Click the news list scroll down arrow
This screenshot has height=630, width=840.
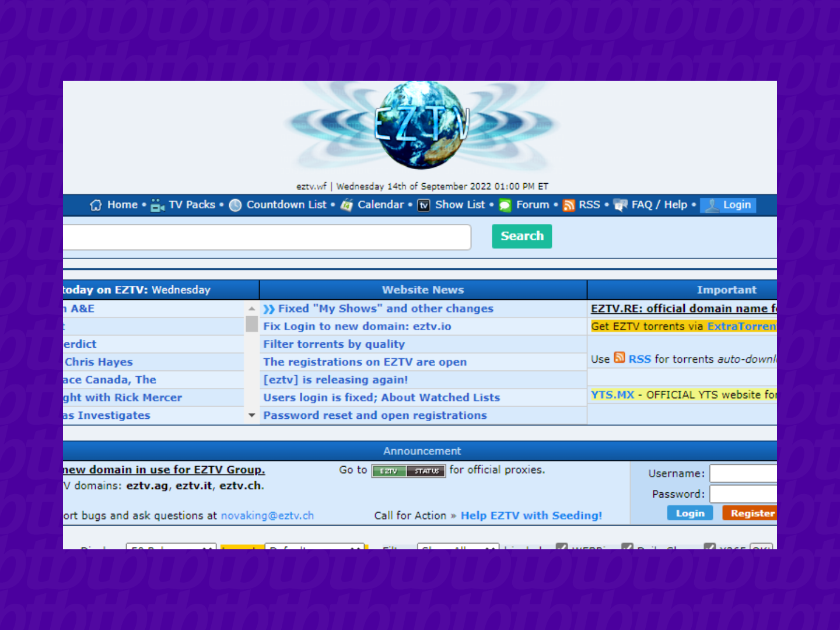pos(251,415)
